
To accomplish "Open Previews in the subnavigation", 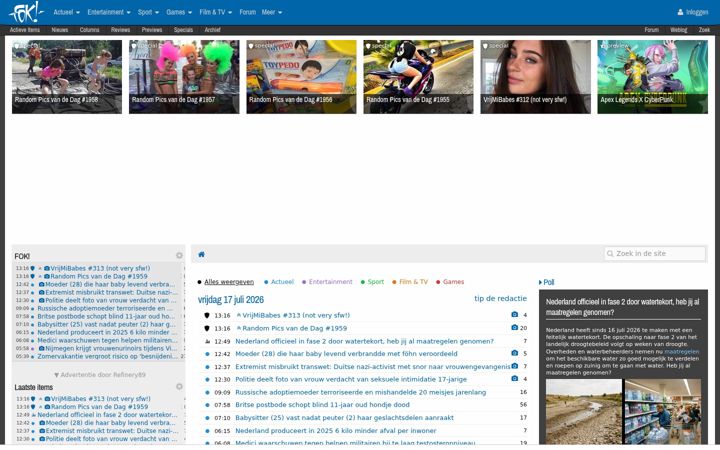I will (x=152, y=30).
